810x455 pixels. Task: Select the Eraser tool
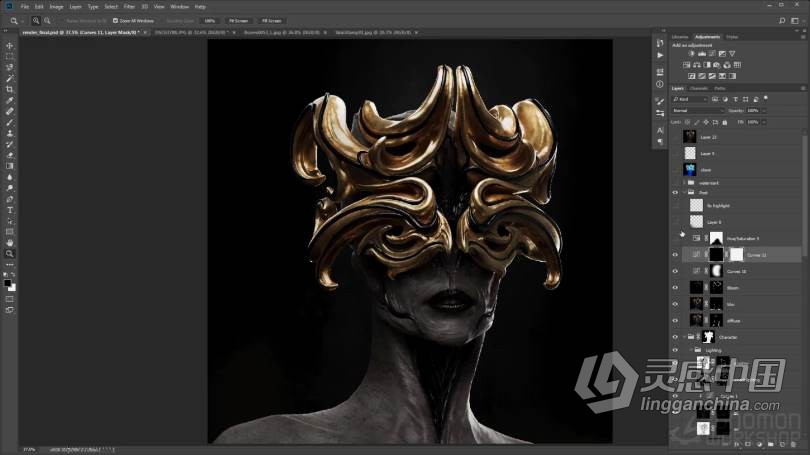[9, 155]
